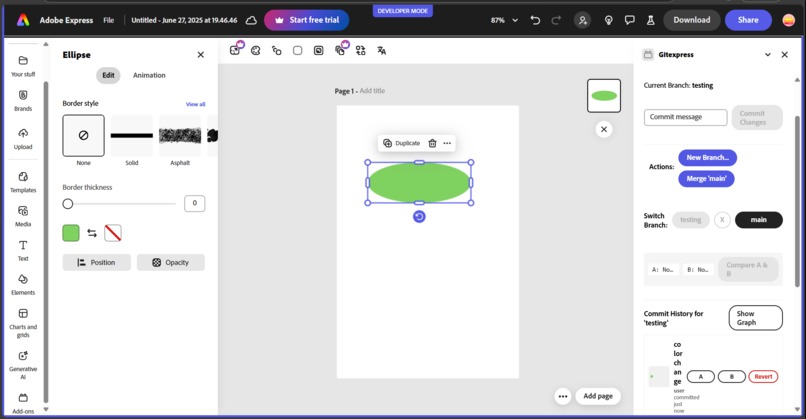The image size is (806, 419).
Task: Undo the last action
Action: [x=535, y=20]
